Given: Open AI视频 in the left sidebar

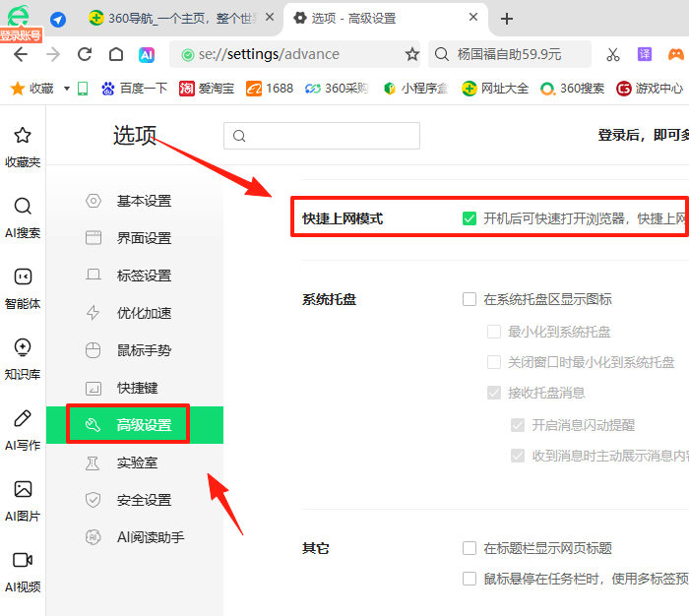Looking at the screenshot, I should 23,572.
